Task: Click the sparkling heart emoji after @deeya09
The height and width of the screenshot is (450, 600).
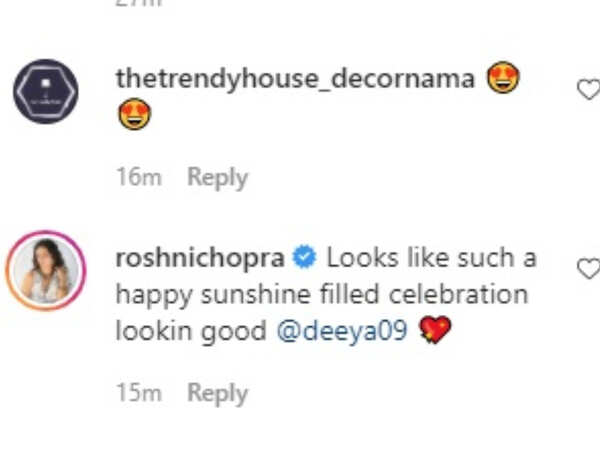Action: (435, 331)
